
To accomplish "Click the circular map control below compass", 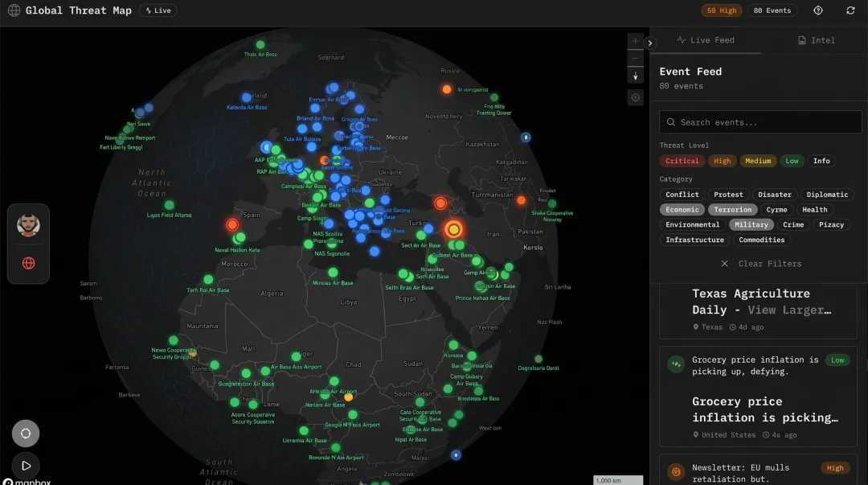I will (636, 97).
